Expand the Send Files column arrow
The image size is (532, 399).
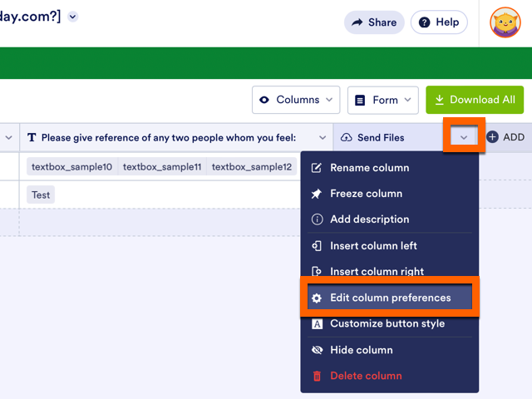pos(464,136)
